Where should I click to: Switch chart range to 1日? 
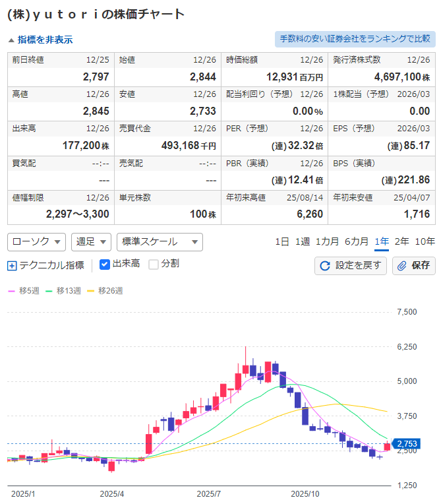(282, 241)
